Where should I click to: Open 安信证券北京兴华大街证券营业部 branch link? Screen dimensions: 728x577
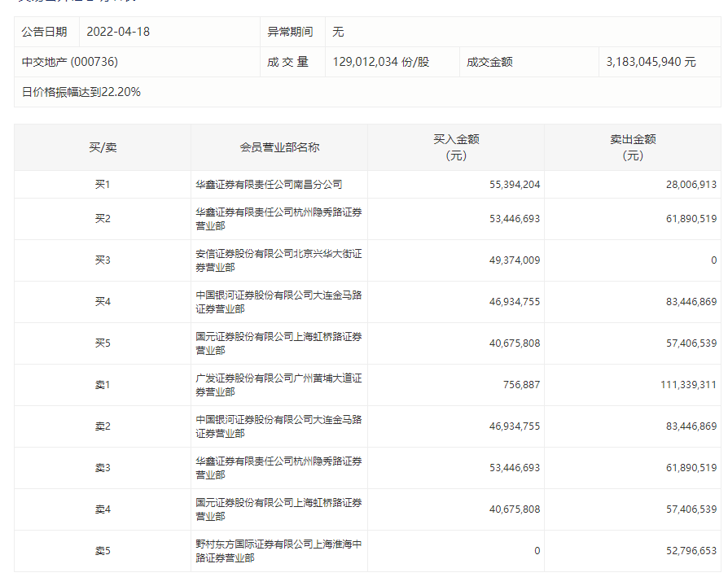tap(278, 260)
